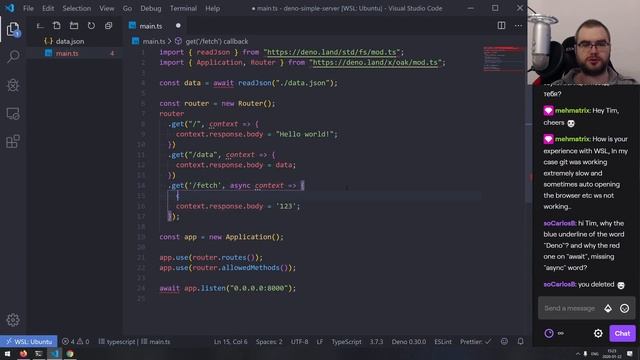Open the Edit menu
Screen dimensions: 640x360
(x=48, y=8)
